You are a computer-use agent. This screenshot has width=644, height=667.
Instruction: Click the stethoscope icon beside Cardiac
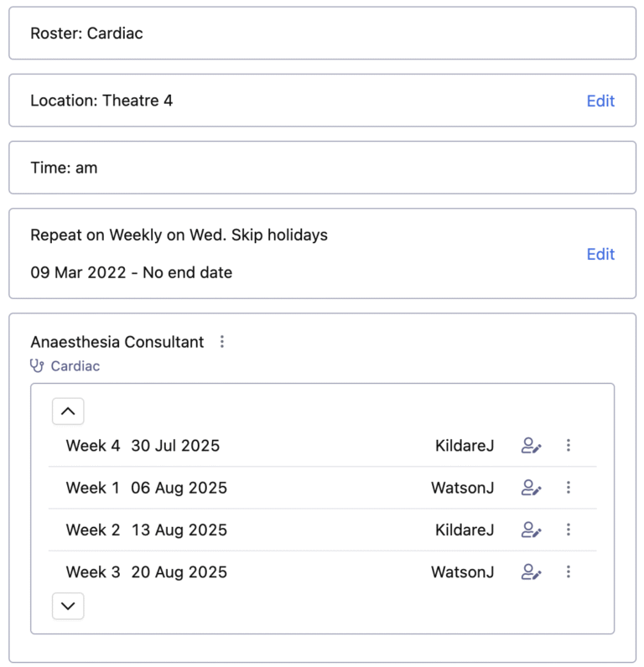click(x=37, y=366)
